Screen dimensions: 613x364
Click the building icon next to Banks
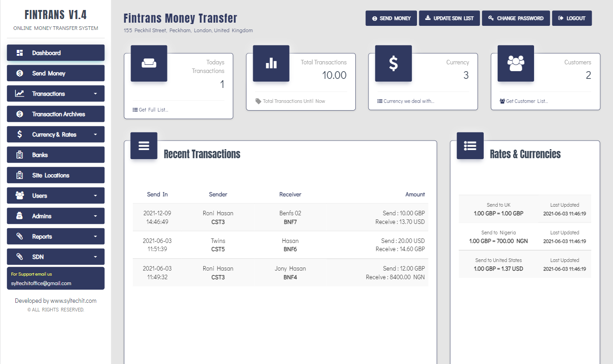pos(20,155)
